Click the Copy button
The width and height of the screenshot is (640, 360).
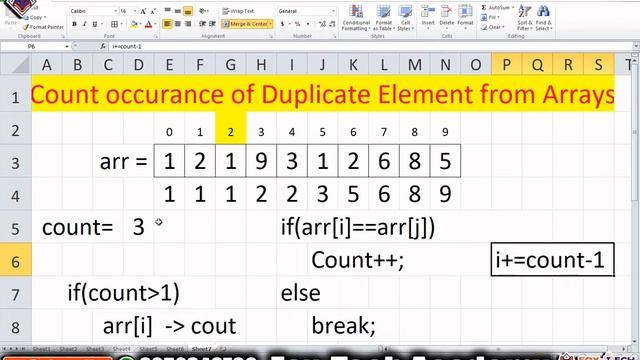35,18
